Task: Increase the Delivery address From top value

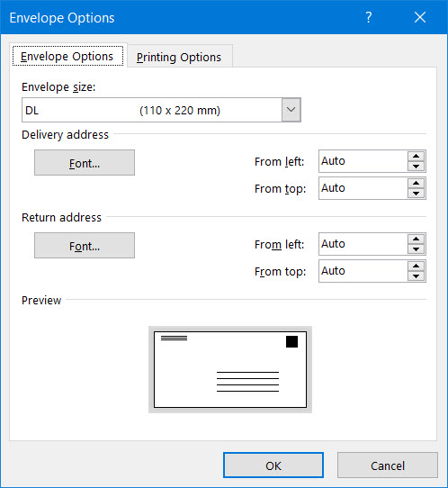Action: click(x=417, y=183)
